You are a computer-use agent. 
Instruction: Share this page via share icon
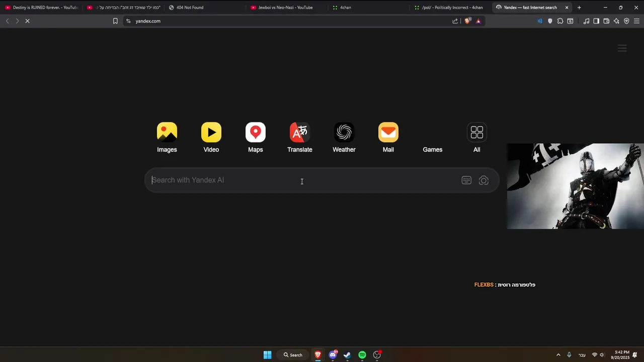pyautogui.click(x=455, y=21)
